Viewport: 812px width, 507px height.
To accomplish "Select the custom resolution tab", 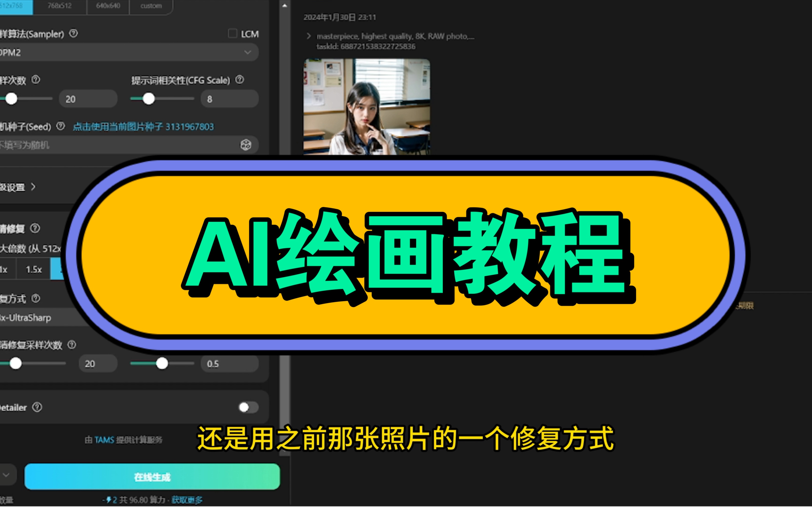I will [151, 5].
